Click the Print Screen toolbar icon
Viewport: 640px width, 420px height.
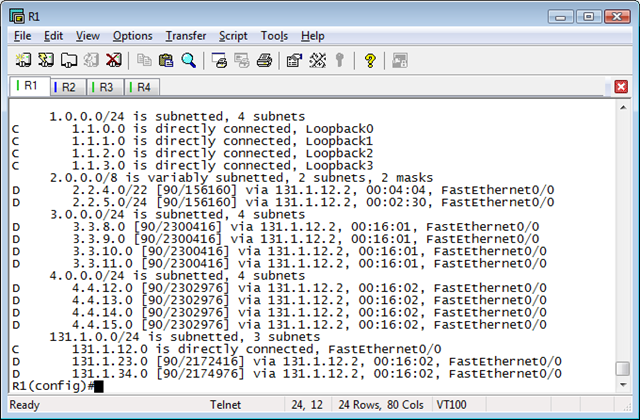click(x=220, y=60)
